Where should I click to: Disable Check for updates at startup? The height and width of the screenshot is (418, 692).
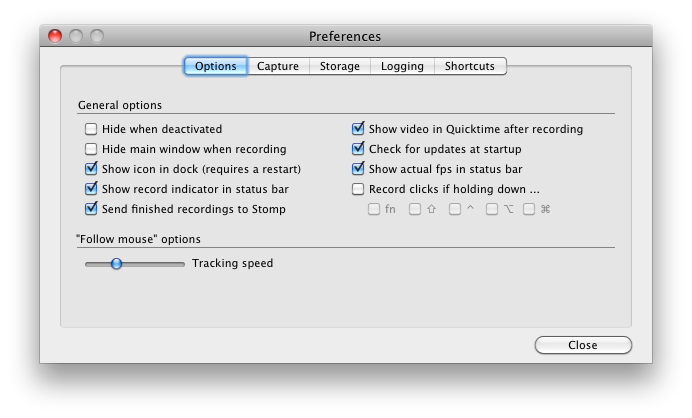[x=358, y=149]
